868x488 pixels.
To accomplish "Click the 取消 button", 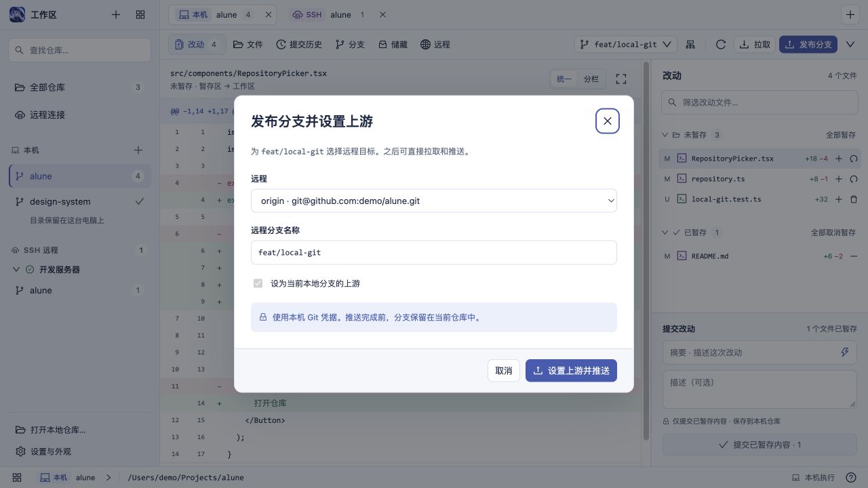I will 504,371.
